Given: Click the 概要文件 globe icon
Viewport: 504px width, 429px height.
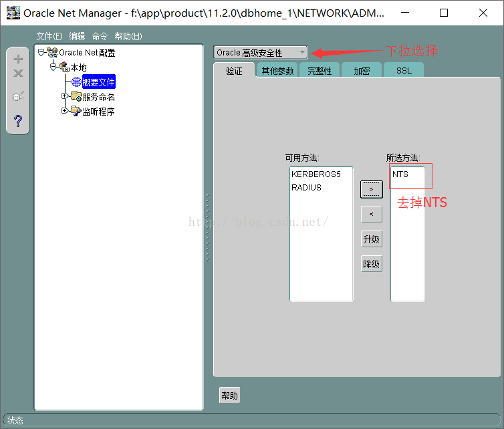Looking at the screenshot, I should point(76,82).
